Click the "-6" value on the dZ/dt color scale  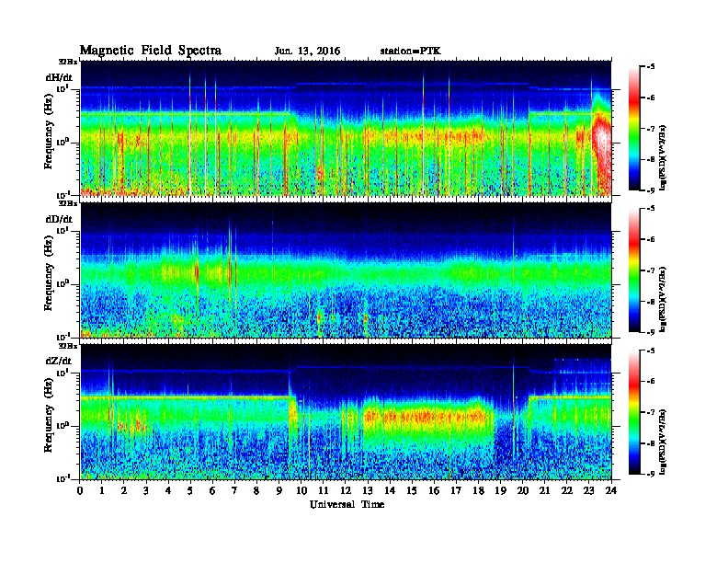click(x=650, y=382)
